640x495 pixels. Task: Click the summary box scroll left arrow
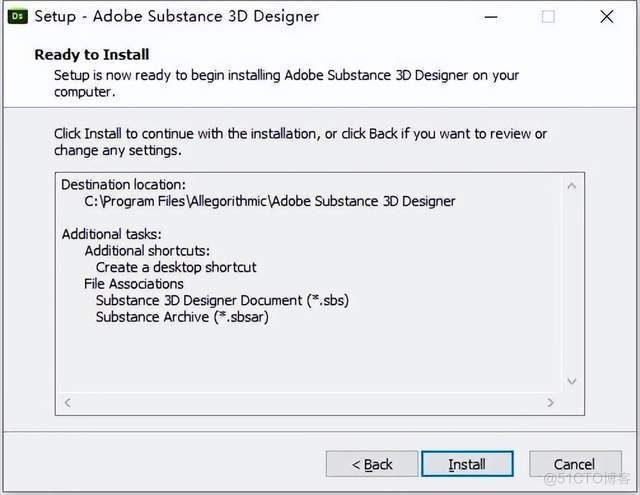(68, 403)
